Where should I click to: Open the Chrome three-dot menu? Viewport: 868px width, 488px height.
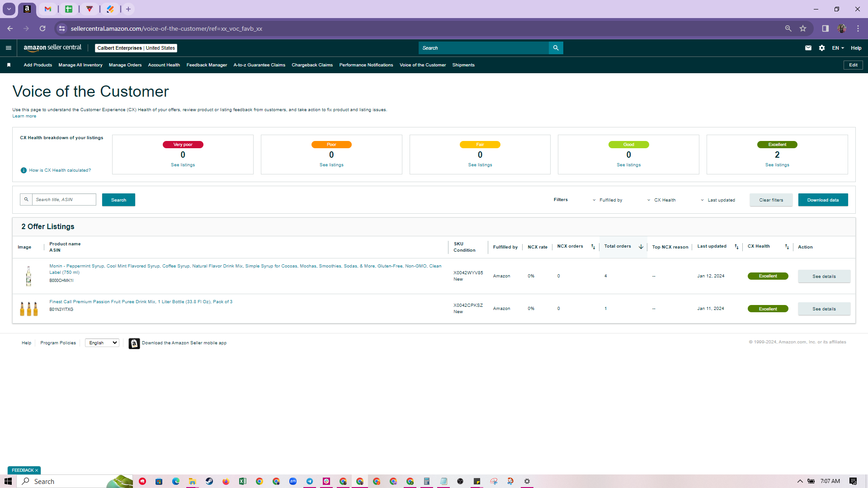click(x=858, y=28)
